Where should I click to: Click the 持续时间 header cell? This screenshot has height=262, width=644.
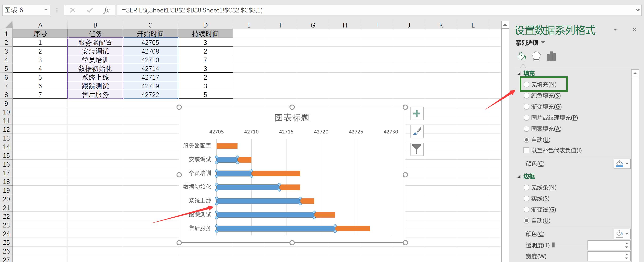205,34
